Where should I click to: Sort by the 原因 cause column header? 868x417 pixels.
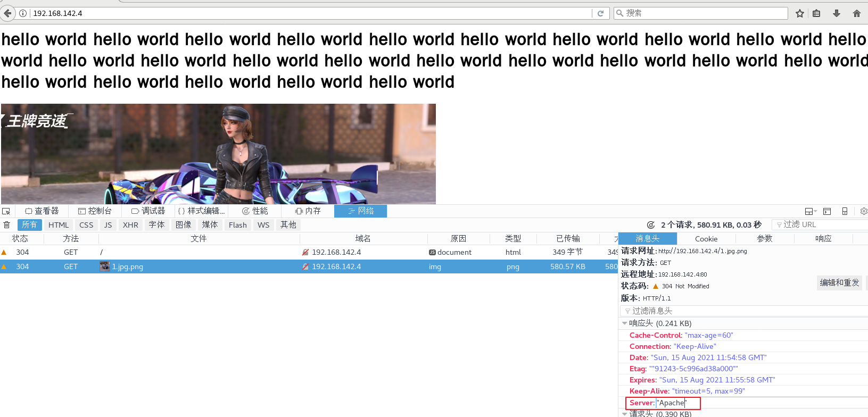click(x=458, y=239)
